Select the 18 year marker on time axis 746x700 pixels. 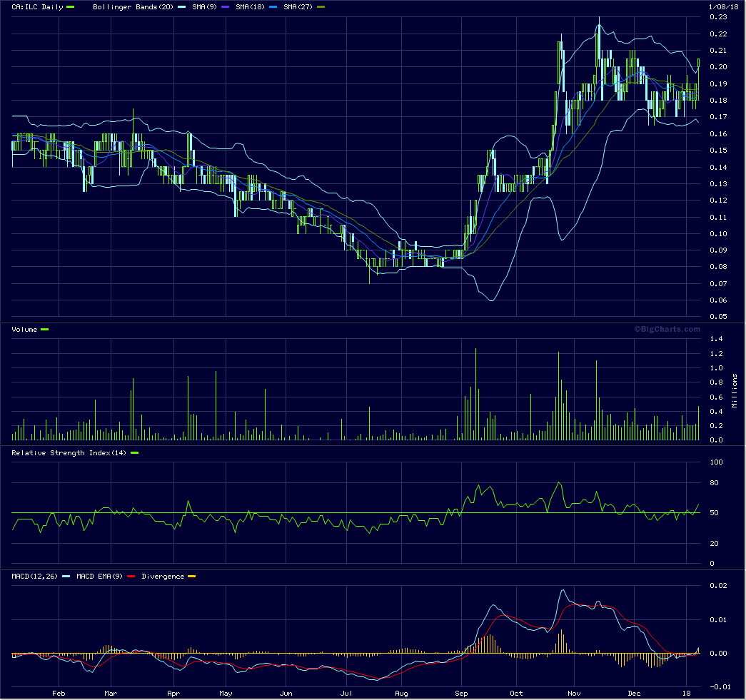(687, 692)
